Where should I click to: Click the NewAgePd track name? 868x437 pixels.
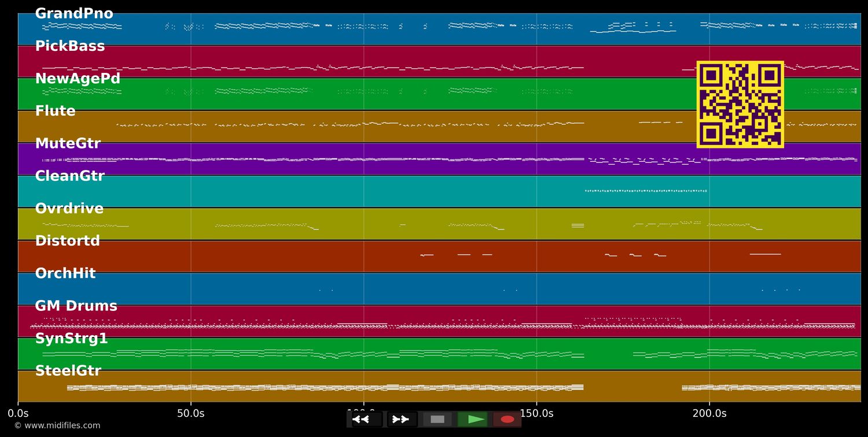78,79
